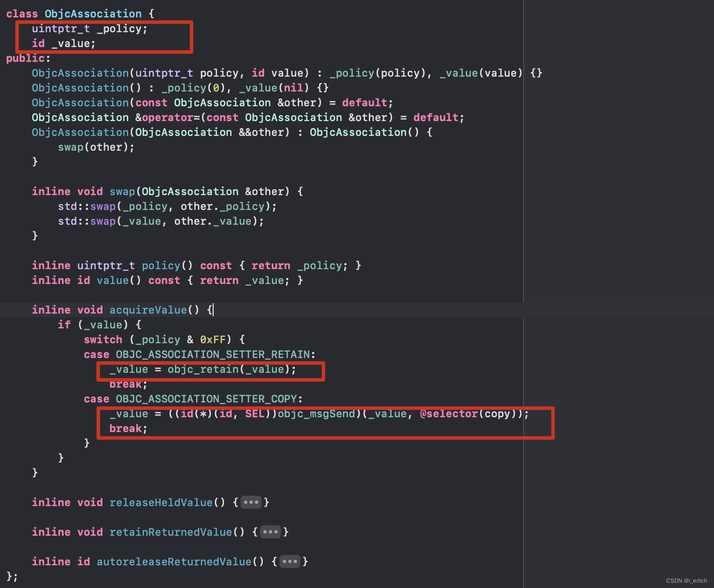The width and height of the screenshot is (714, 588).
Task: Click objc_msgSend in copy case
Action: [316, 414]
